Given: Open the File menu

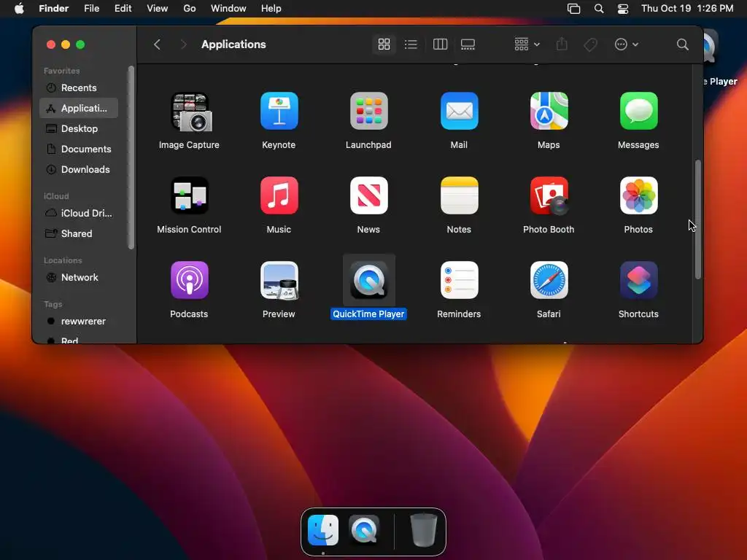Looking at the screenshot, I should (x=91, y=9).
